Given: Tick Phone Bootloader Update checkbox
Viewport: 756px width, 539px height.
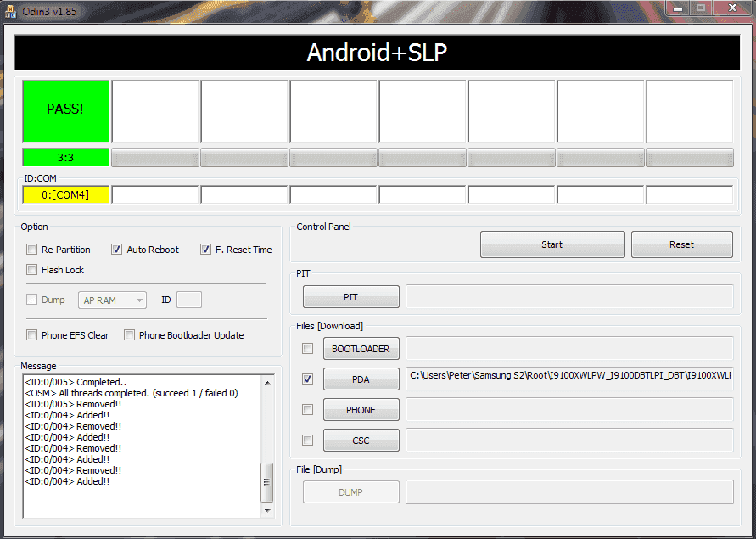Looking at the screenshot, I should coord(129,335).
